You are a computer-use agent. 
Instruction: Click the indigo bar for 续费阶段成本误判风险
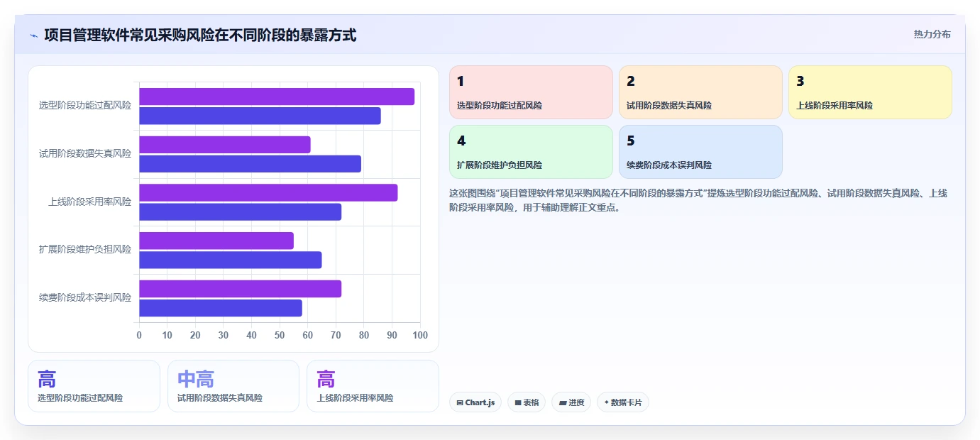point(221,308)
